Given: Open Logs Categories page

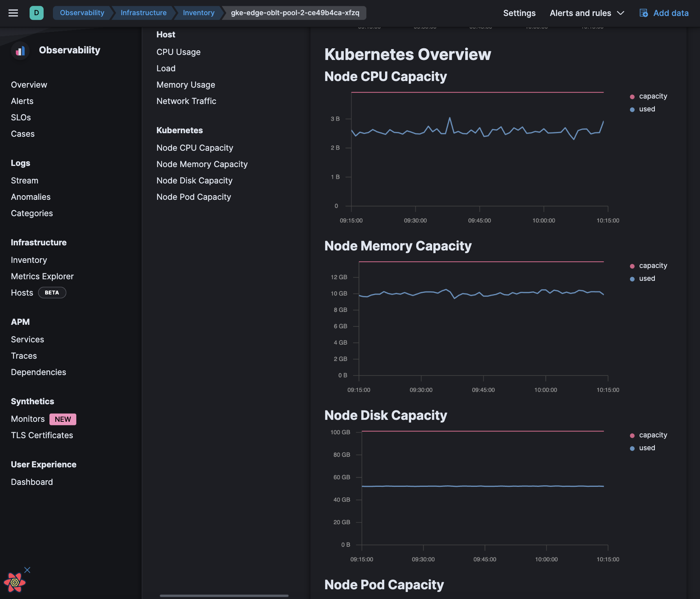Looking at the screenshot, I should point(32,213).
